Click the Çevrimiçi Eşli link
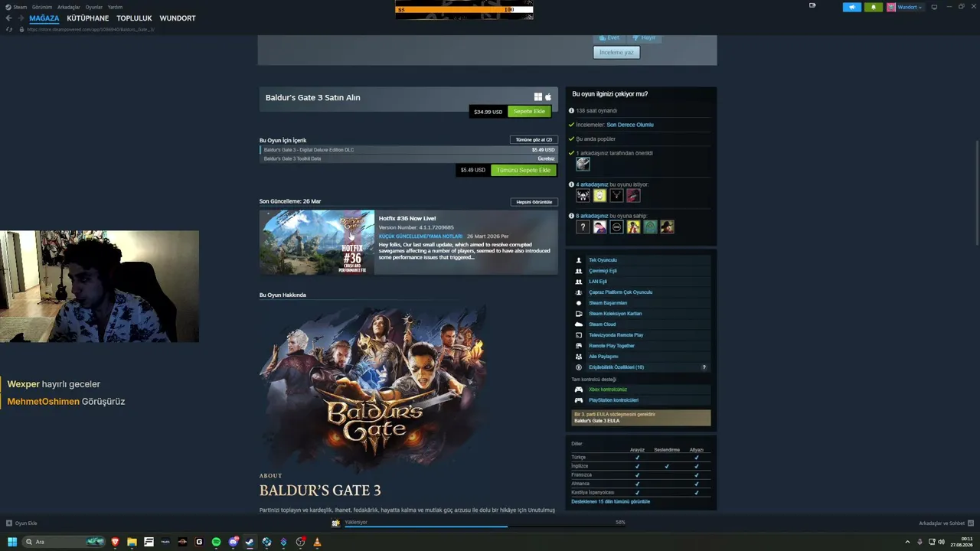This screenshot has width=980, height=551. [603, 271]
